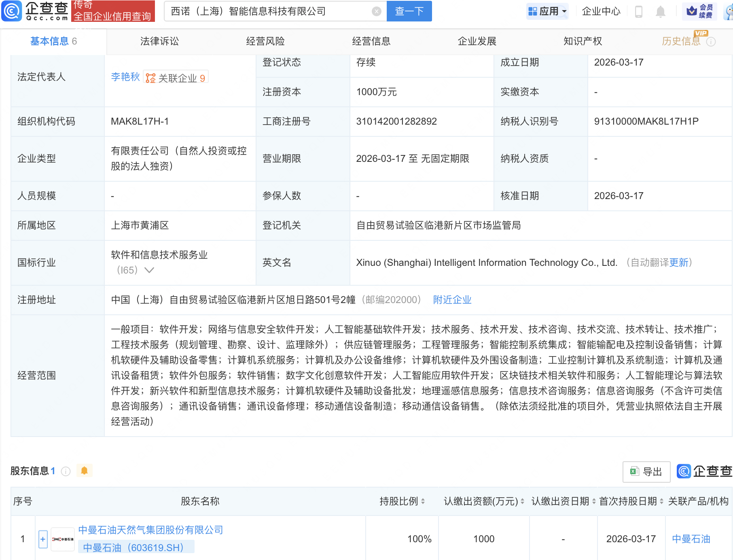Screen dimensions: 733x560
Task: Click the mobile phone icon in top bar
Action: pyautogui.click(x=639, y=11)
